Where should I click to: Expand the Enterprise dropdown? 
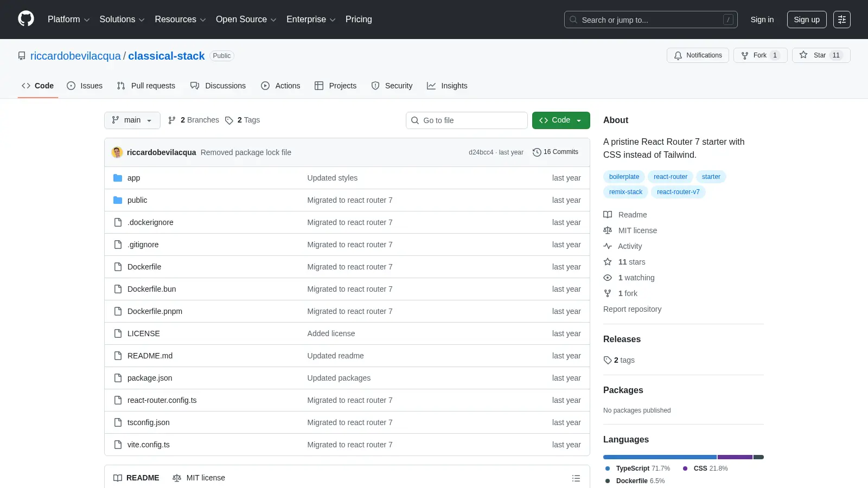(x=311, y=20)
